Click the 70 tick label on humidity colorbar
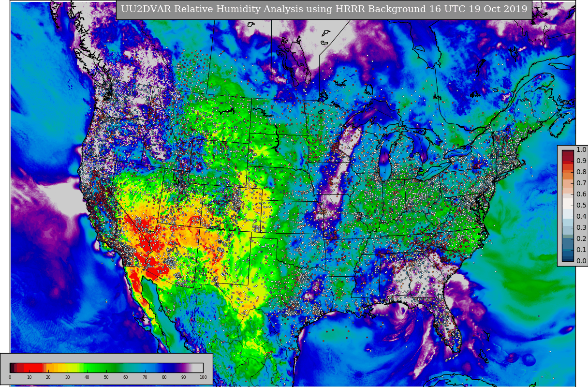The width and height of the screenshot is (588, 387). pos(145,377)
